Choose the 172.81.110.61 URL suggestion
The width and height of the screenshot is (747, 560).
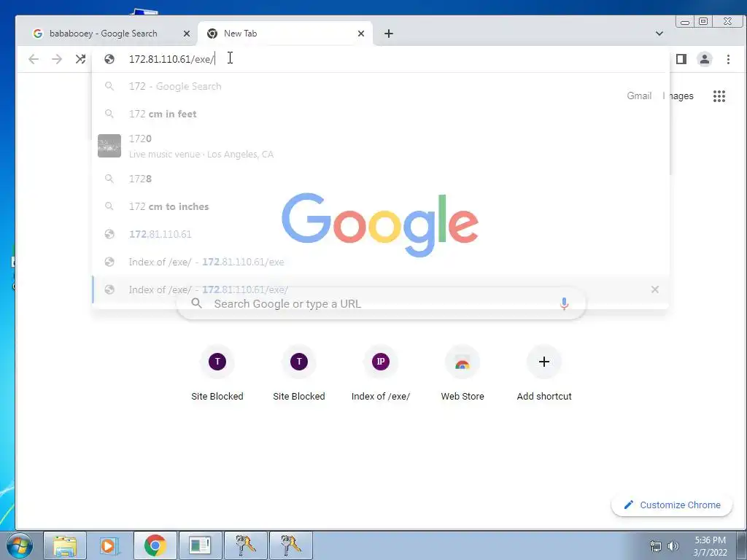380,234
